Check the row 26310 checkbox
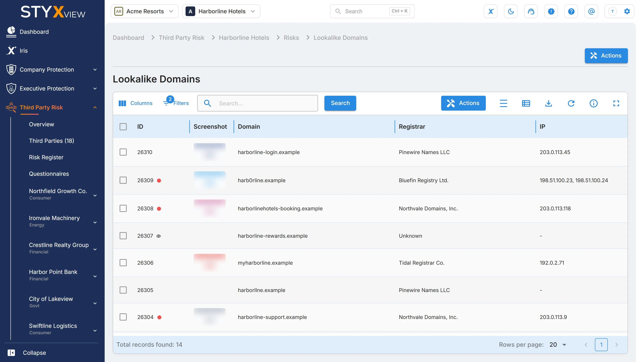 coord(123,152)
